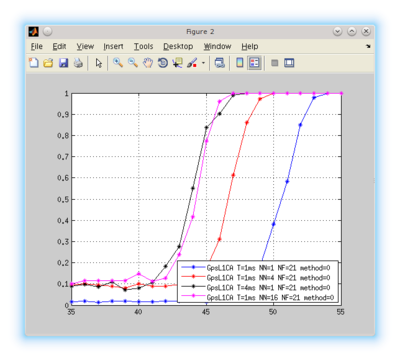
Task: Toggle the Insert Legend button
Action: [254, 63]
